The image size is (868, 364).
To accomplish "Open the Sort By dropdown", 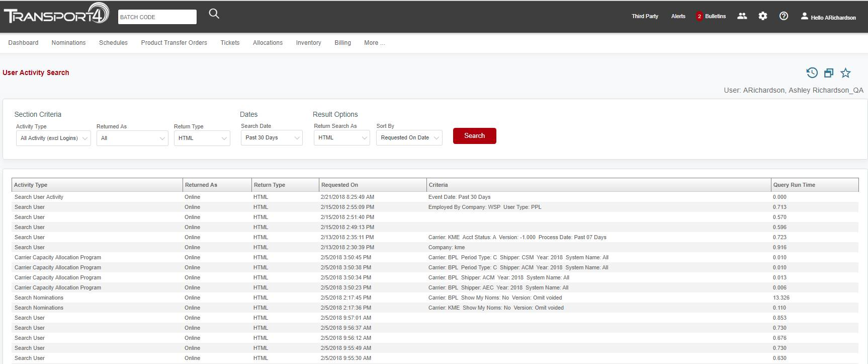I will pos(409,138).
